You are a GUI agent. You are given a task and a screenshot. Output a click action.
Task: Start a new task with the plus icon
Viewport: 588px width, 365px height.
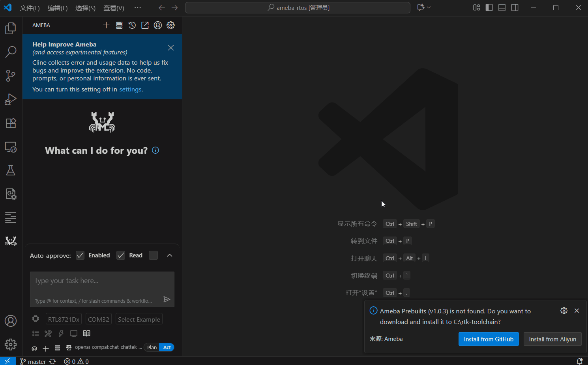point(106,25)
